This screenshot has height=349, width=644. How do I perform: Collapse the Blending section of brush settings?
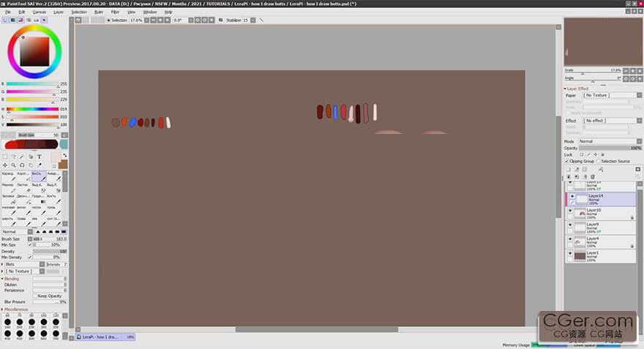[x=3, y=279]
